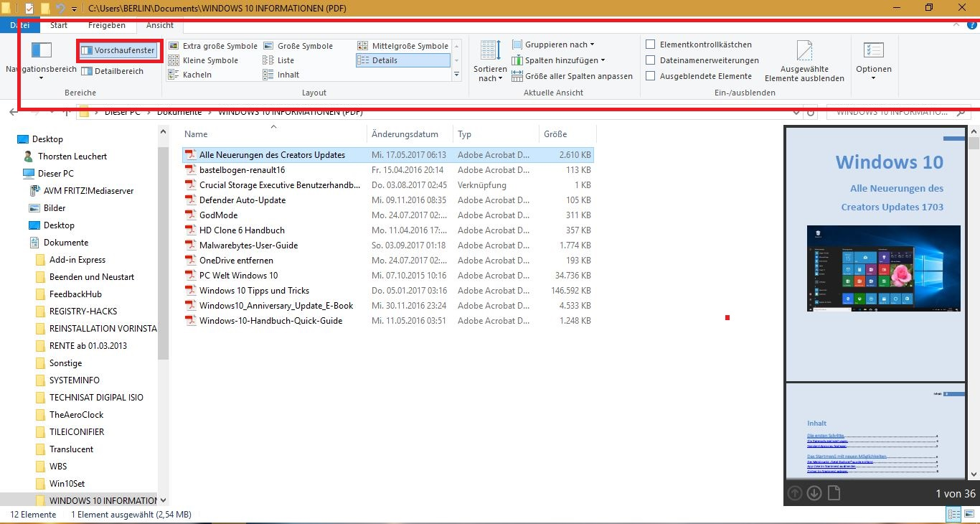The height and width of the screenshot is (524, 980).
Task: Switch to large thumbnails view in status bar
Action: tap(969, 515)
